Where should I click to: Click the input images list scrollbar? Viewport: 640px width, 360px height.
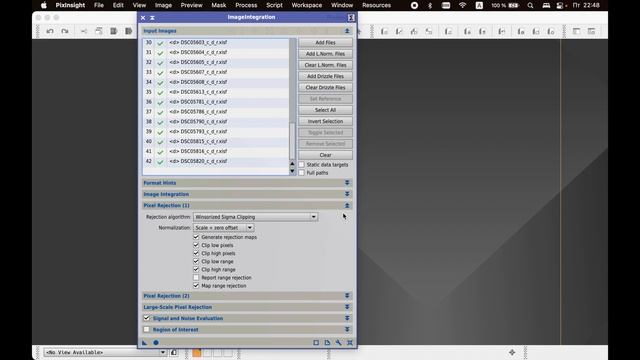click(x=292, y=140)
